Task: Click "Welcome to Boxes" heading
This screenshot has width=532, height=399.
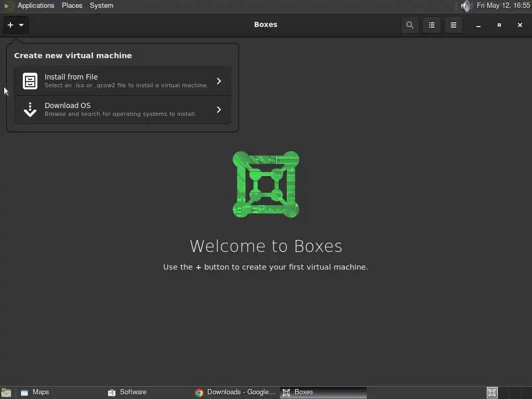Action: [266, 246]
